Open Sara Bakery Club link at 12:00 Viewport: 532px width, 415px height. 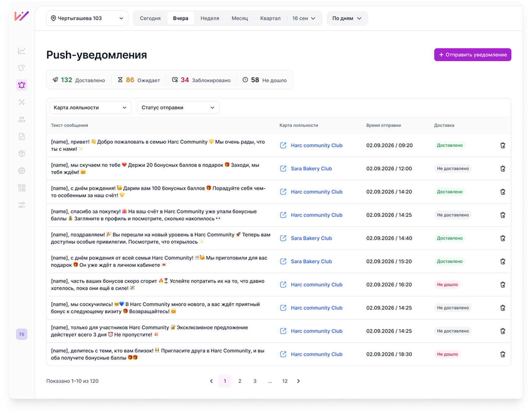tap(312, 169)
